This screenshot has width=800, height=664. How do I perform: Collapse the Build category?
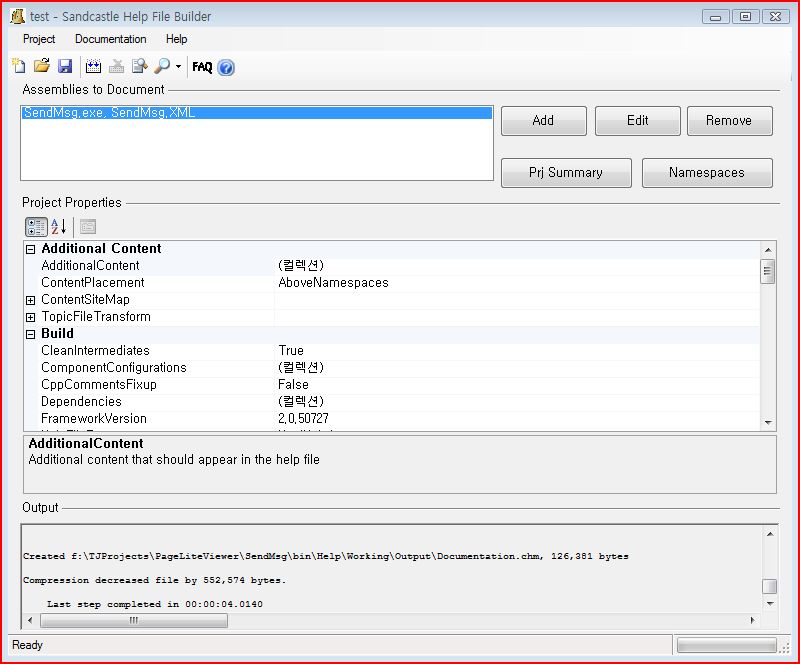click(31, 334)
